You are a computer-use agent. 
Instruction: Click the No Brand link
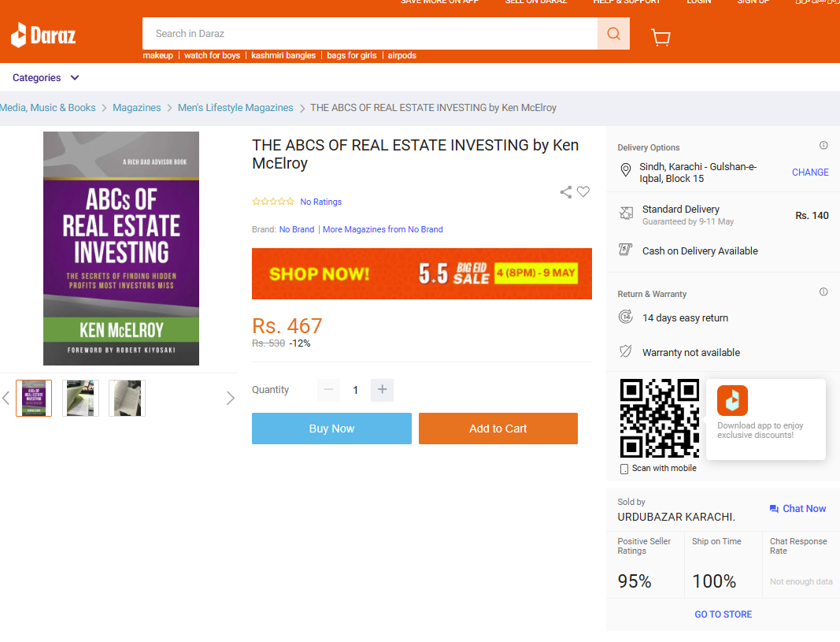(x=297, y=229)
